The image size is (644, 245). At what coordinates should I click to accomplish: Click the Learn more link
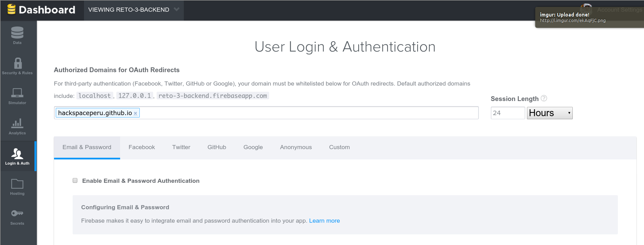[324, 221]
